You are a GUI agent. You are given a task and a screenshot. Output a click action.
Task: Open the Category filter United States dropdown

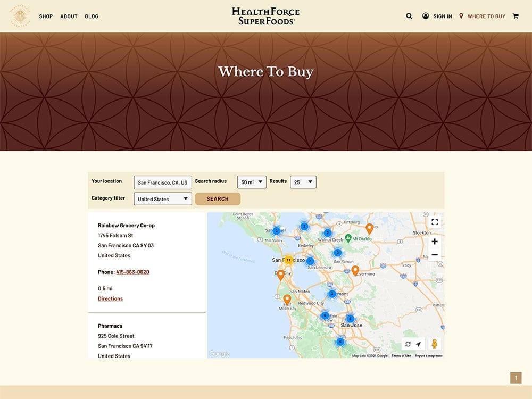pyautogui.click(x=163, y=199)
